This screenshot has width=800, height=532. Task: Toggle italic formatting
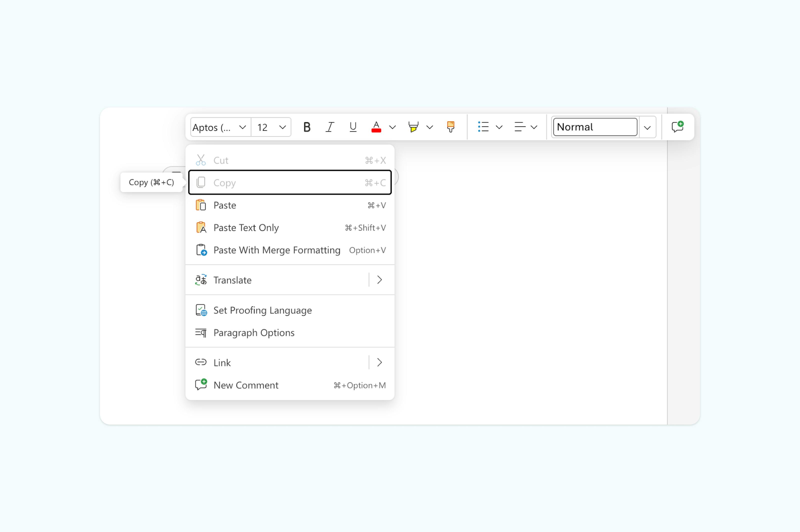tap(329, 127)
